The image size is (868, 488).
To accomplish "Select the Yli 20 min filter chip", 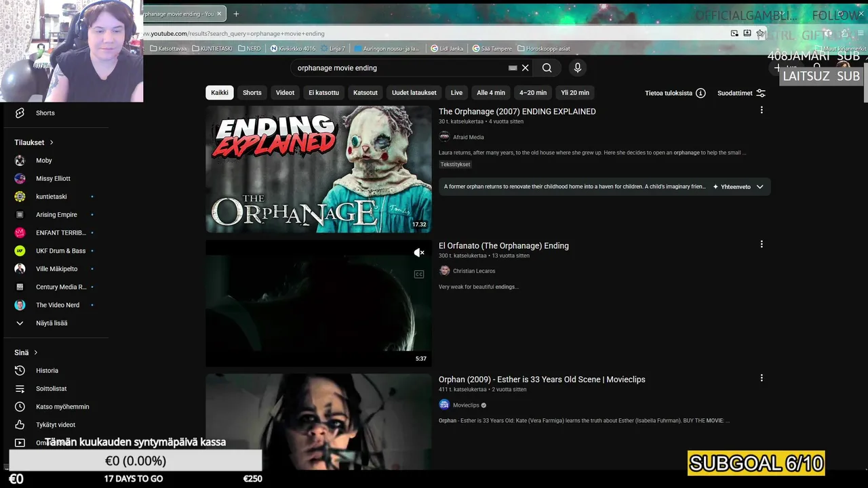I will point(575,93).
